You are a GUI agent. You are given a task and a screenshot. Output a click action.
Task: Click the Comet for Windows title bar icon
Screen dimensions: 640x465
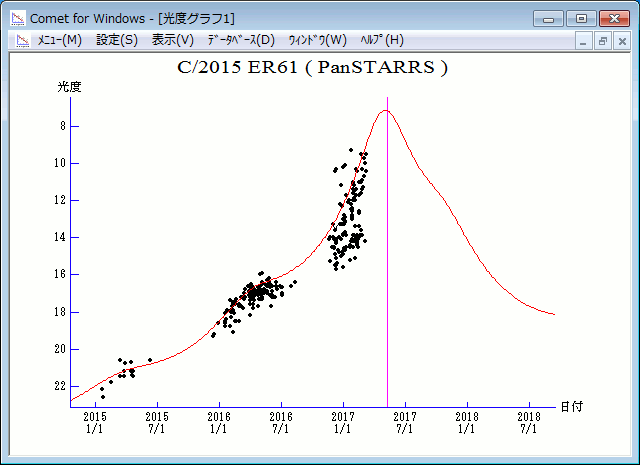[x=18, y=18]
